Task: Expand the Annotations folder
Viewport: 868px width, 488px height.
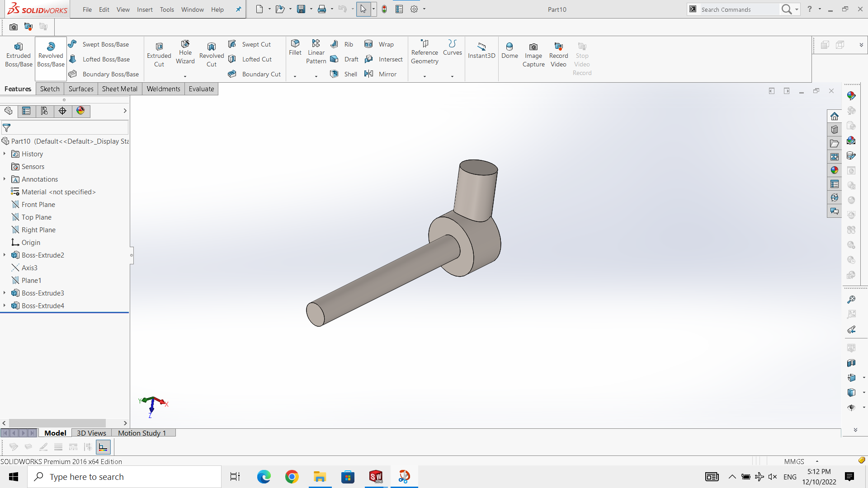Action: (5, 179)
